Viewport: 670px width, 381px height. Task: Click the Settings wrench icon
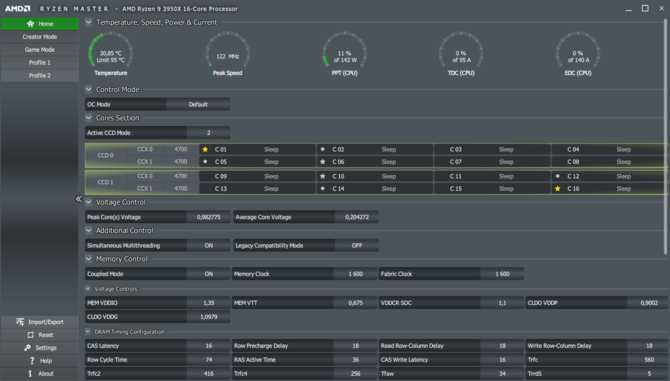(27, 348)
